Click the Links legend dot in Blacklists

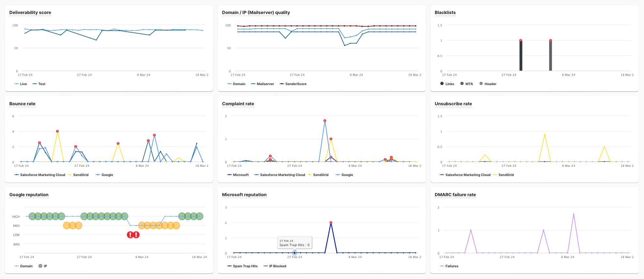tap(442, 84)
